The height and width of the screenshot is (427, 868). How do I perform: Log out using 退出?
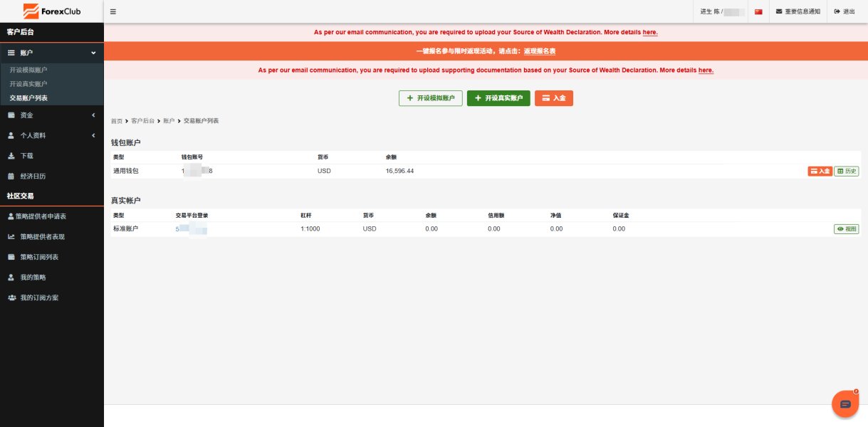click(x=845, y=11)
